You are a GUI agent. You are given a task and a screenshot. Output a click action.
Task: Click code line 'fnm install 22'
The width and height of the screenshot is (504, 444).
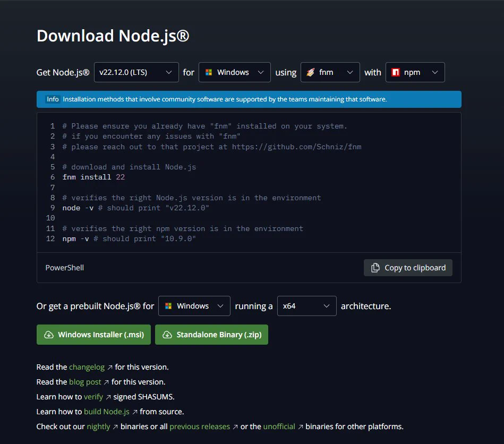pos(93,177)
